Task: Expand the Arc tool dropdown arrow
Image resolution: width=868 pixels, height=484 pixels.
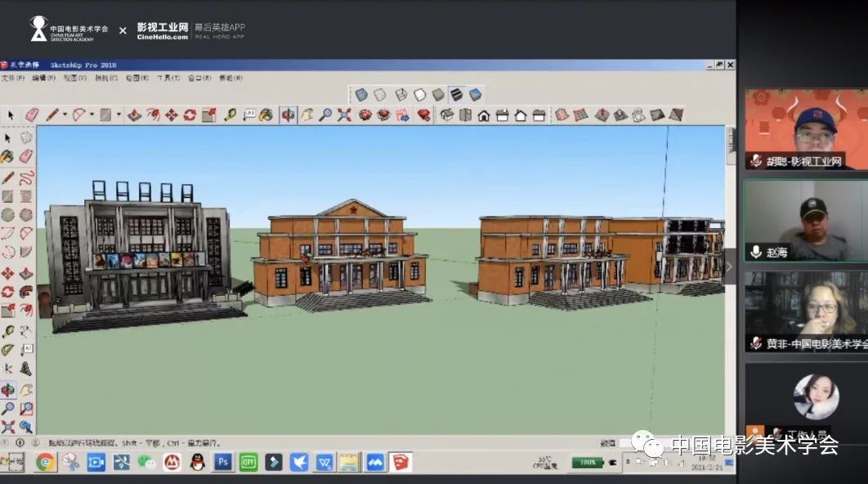Action: 92,115
